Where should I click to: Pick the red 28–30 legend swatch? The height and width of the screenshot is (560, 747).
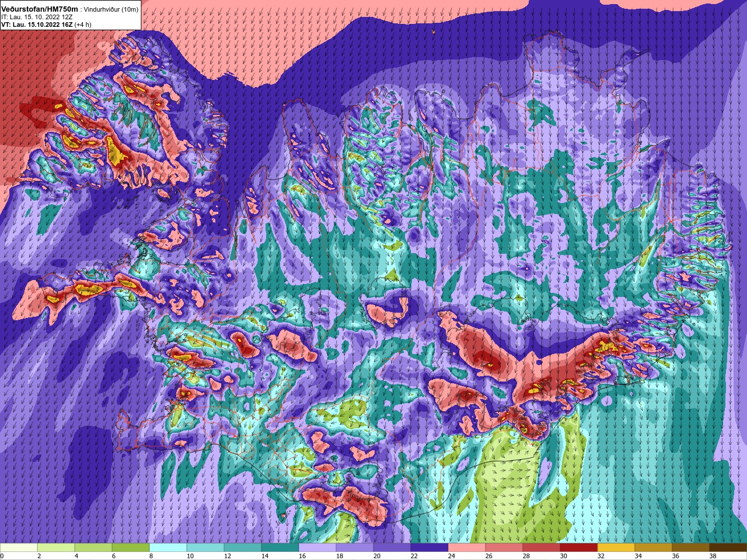pyautogui.click(x=542, y=548)
